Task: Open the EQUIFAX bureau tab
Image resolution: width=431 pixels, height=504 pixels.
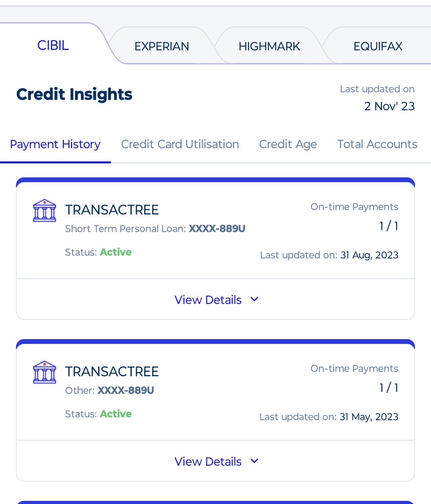Action: (x=378, y=46)
